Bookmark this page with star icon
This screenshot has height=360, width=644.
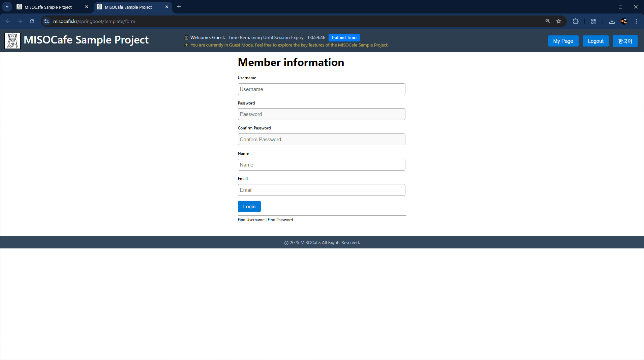[559, 21]
